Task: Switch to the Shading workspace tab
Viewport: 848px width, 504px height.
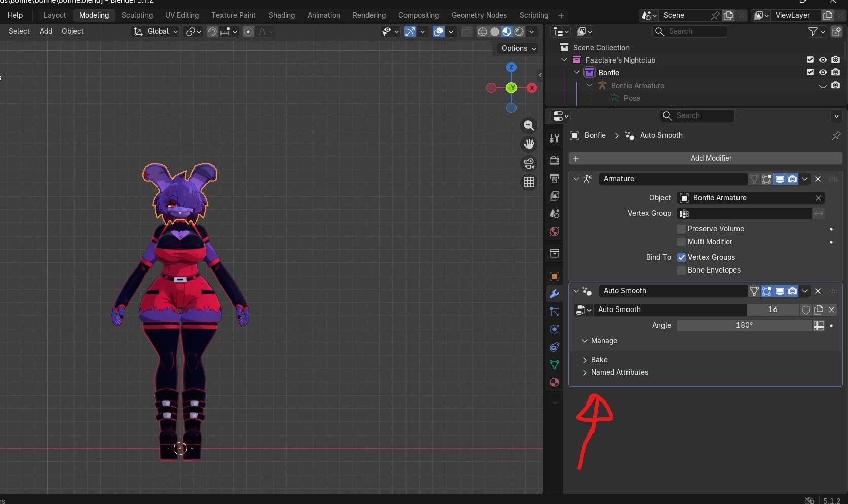Action: (x=282, y=15)
